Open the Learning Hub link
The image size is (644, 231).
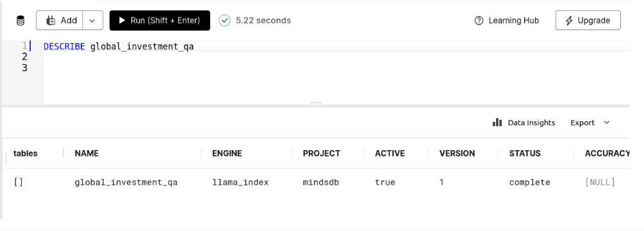pos(506,21)
